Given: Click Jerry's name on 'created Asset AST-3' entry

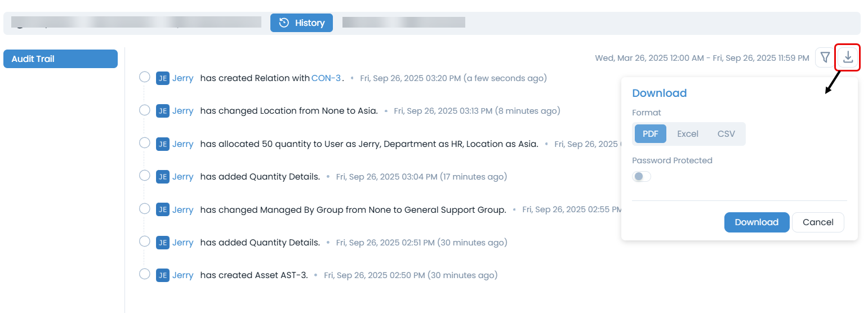Looking at the screenshot, I should 182,275.
